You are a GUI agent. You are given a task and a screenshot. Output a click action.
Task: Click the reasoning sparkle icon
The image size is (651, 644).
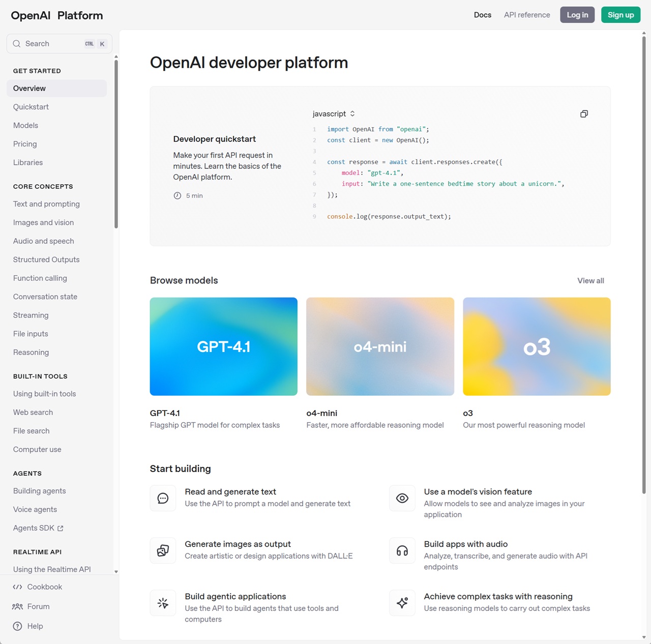click(x=402, y=603)
